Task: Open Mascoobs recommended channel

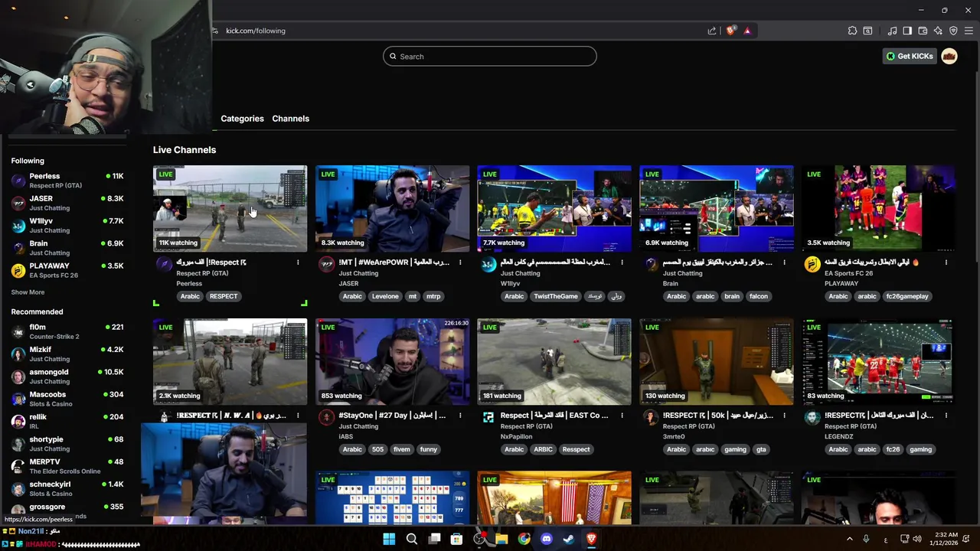Action: [67, 399]
